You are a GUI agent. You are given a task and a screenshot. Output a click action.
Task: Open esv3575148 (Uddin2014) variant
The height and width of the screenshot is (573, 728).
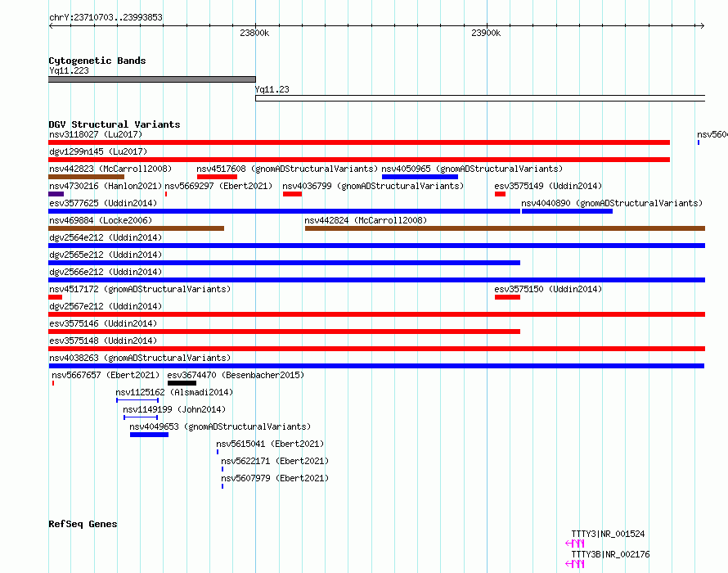pos(103,341)
